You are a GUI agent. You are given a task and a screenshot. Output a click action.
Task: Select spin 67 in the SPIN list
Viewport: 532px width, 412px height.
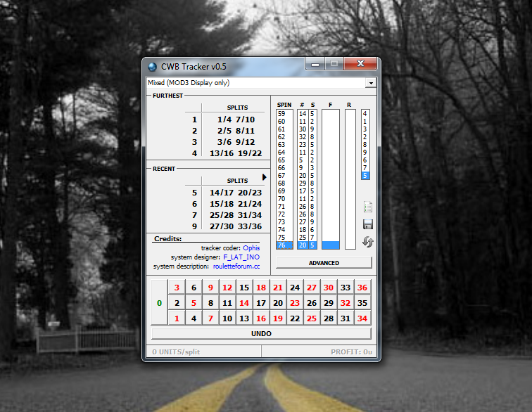point(284,175)
